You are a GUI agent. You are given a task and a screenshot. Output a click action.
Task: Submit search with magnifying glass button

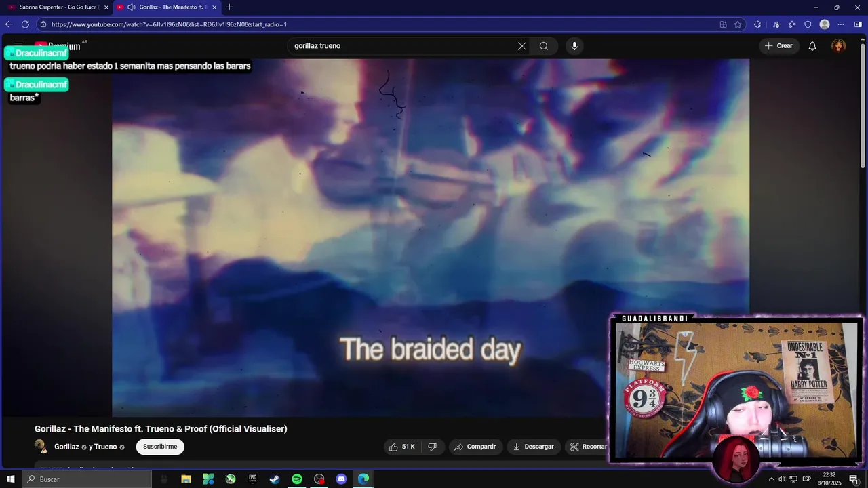click(x=544, y=46)
